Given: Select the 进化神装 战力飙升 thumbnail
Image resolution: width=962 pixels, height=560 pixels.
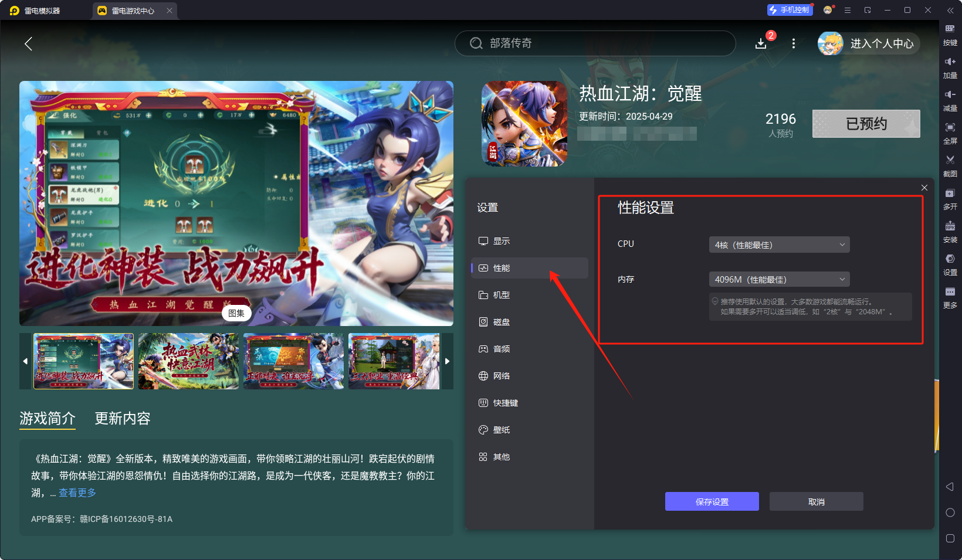Looking at the screenshot, I should click(x=83, y=361).
